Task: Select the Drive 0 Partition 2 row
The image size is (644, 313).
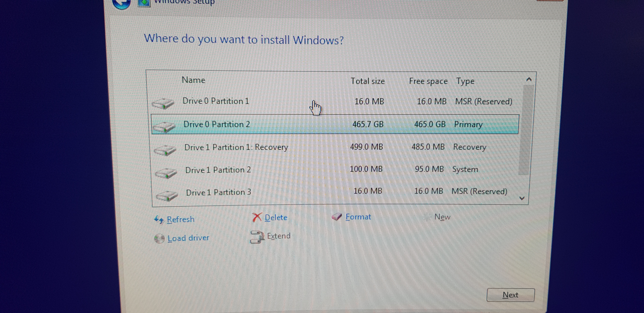Action: [x=335, y=124]
